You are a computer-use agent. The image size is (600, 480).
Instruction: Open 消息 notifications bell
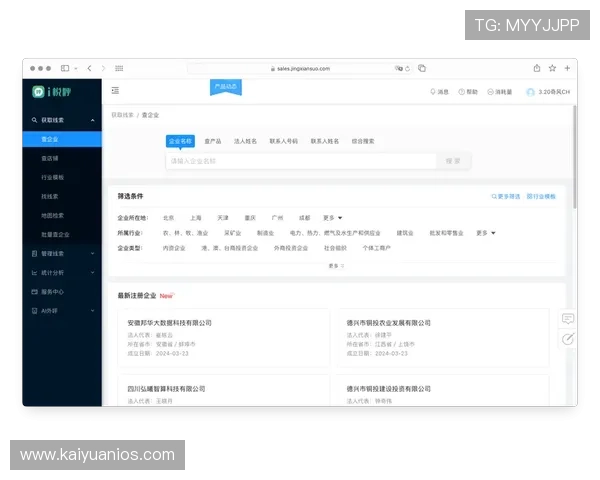pos(432,92)
